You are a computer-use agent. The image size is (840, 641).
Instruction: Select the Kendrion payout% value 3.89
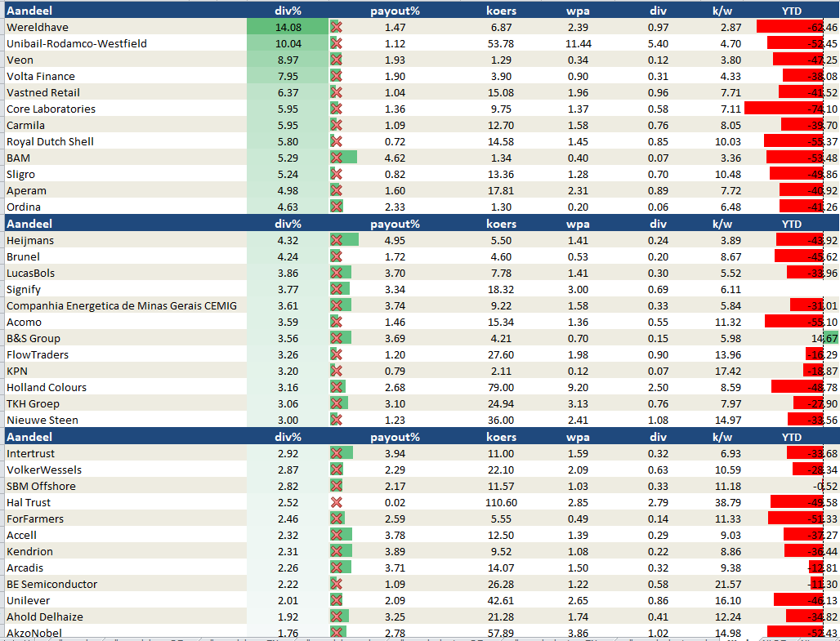395,551
